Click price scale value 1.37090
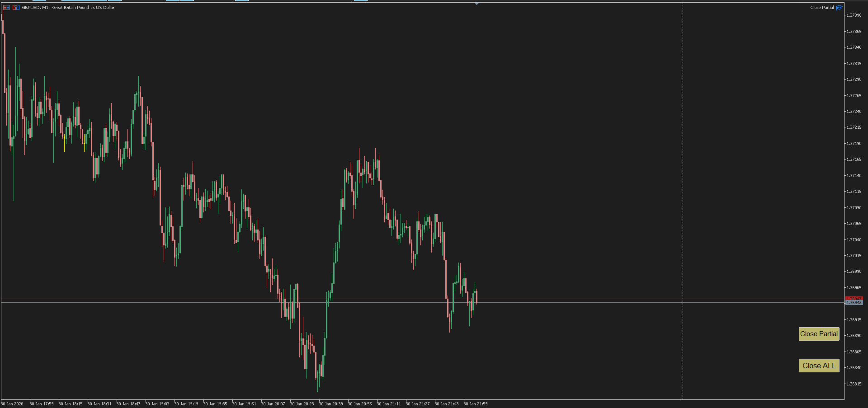Image resolution: width=868 pixels, height=408 pixels. (854, 208)
